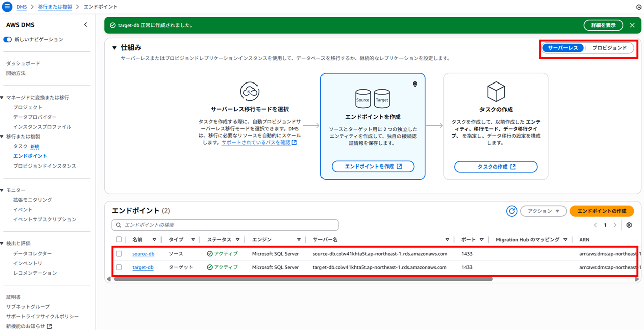The height and width of the screenshot is (330, 644).
Task: Open データコレクター in sidebar
Action: click(x=33, y=253)
